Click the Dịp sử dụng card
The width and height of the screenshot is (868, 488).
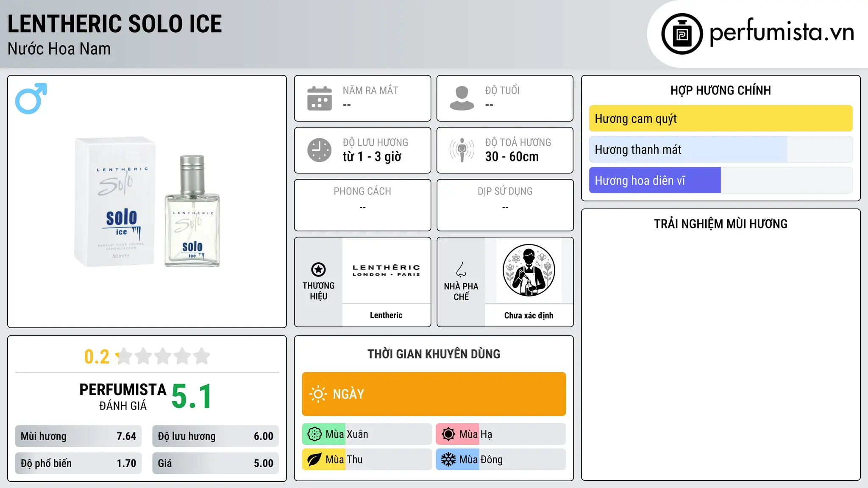tap(505, 205)
